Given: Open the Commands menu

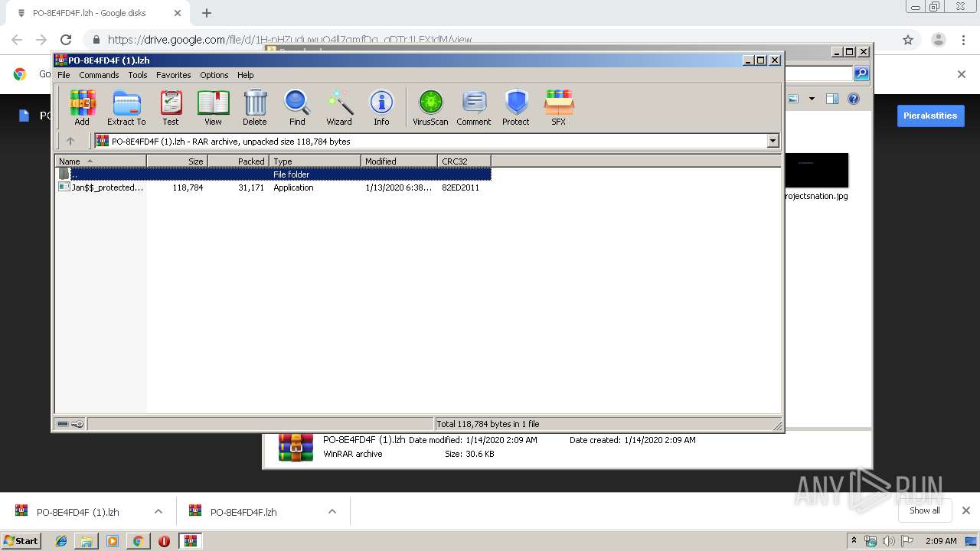Looking at the screenshot, I should tap(99, 75).
